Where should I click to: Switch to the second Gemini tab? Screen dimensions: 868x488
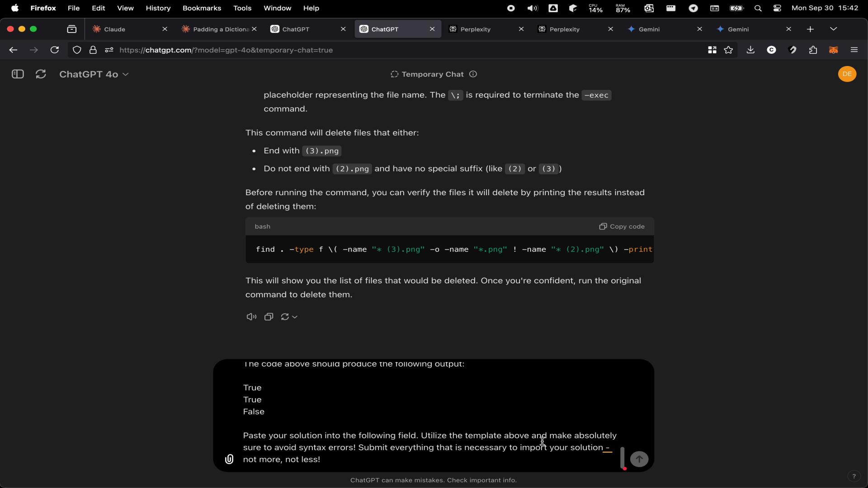(754, 29)
